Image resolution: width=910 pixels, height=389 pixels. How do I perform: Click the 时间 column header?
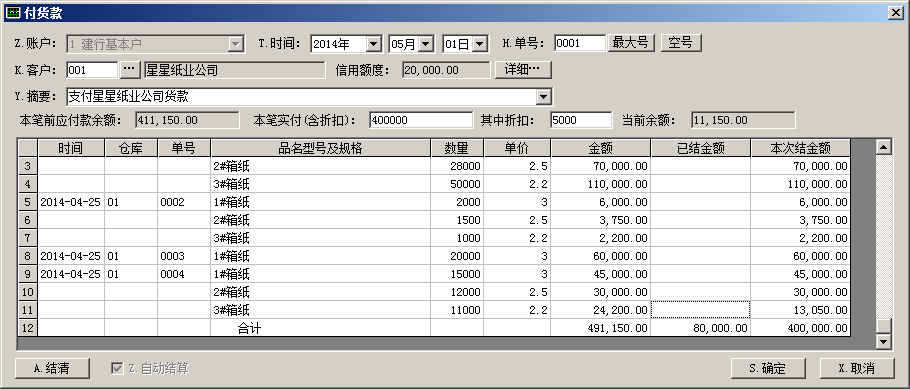coord(71,148)
